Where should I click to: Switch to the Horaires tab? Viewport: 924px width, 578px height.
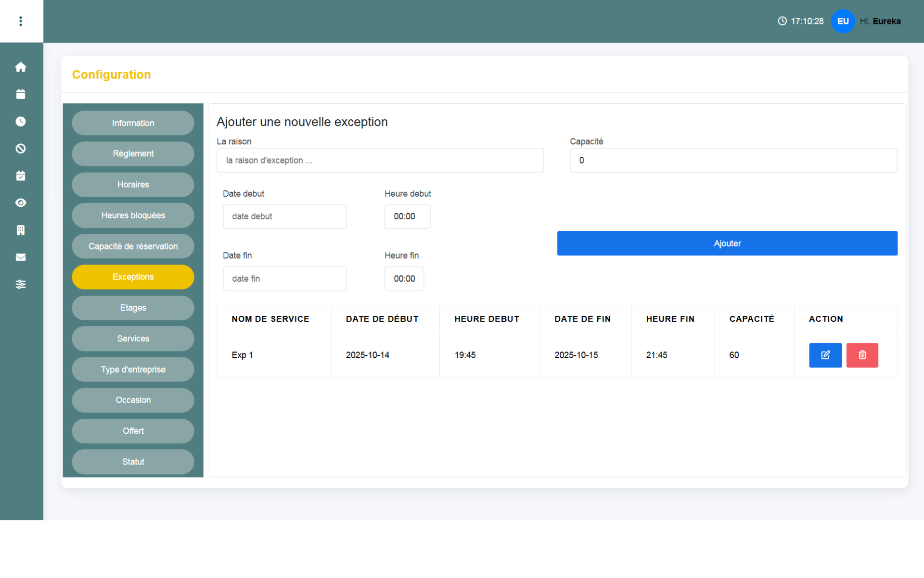coord(133,185)
